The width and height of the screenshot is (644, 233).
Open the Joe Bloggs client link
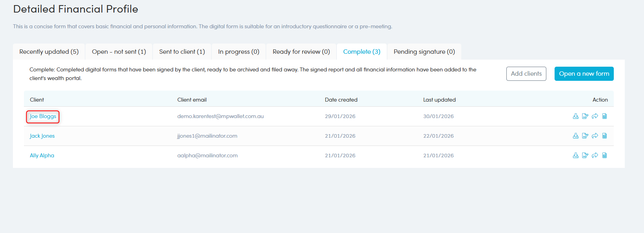coord(43,116)
